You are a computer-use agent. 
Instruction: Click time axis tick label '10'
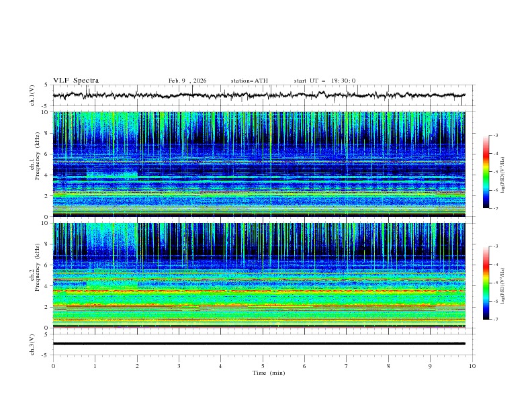(x=472, y=366)
